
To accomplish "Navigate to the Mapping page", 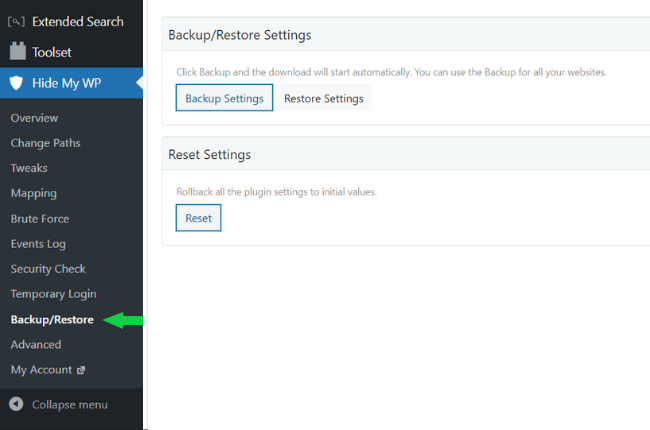I will pos(33,193).
